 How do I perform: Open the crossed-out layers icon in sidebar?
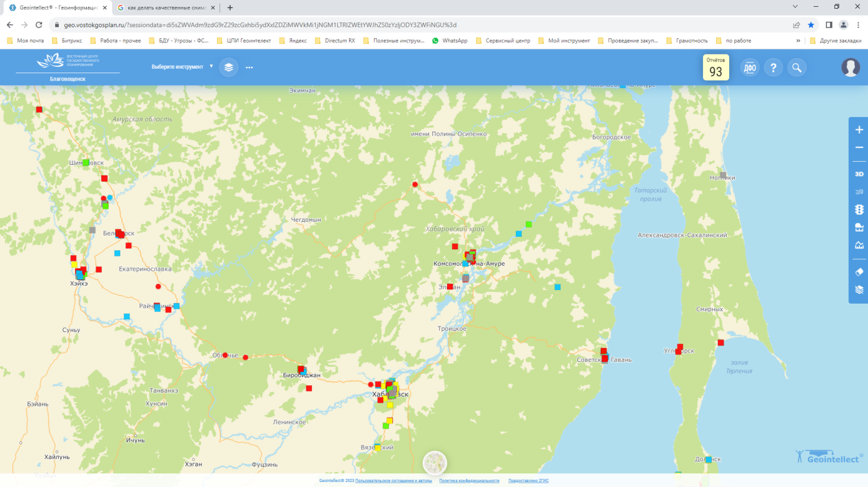pyautogui.click(x=859, y=289)
